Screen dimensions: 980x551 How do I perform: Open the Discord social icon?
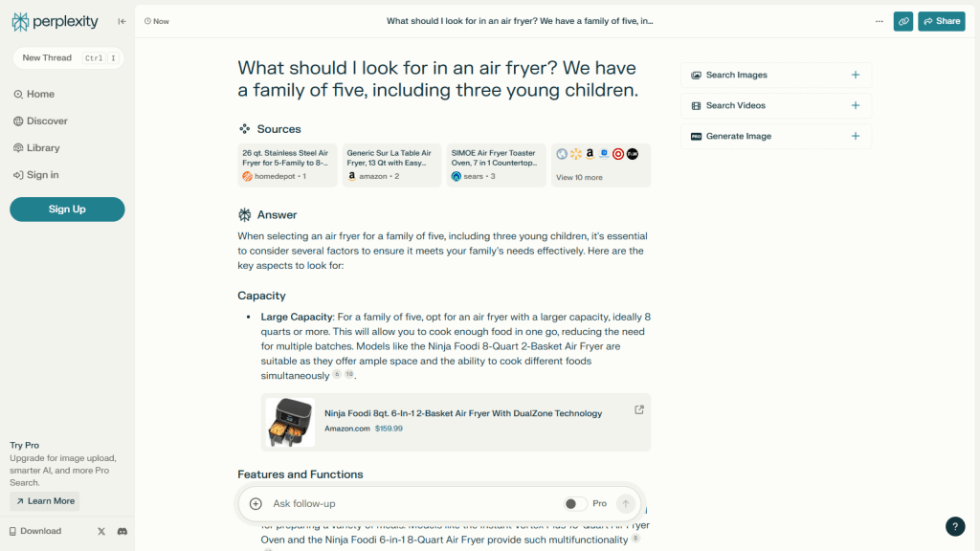click(122, 531)
